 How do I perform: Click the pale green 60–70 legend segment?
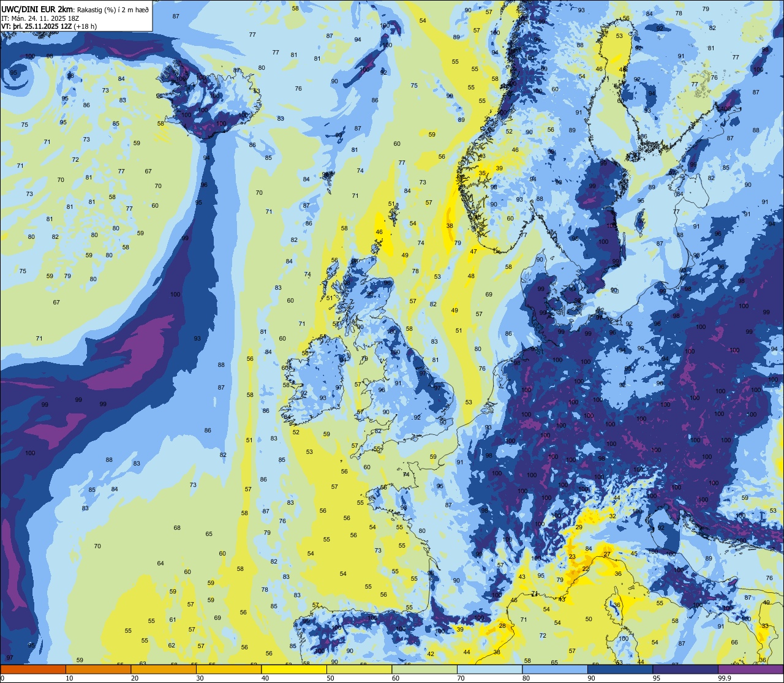point(424,670)
